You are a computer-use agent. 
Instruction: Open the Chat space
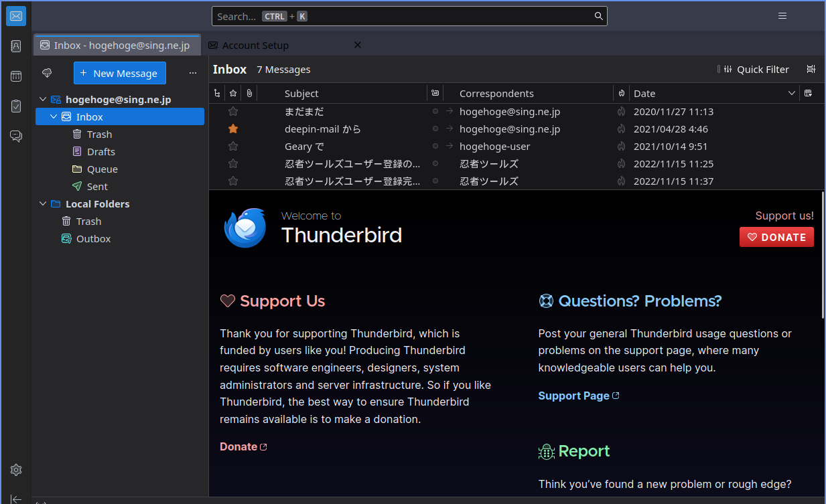(16, 137)
